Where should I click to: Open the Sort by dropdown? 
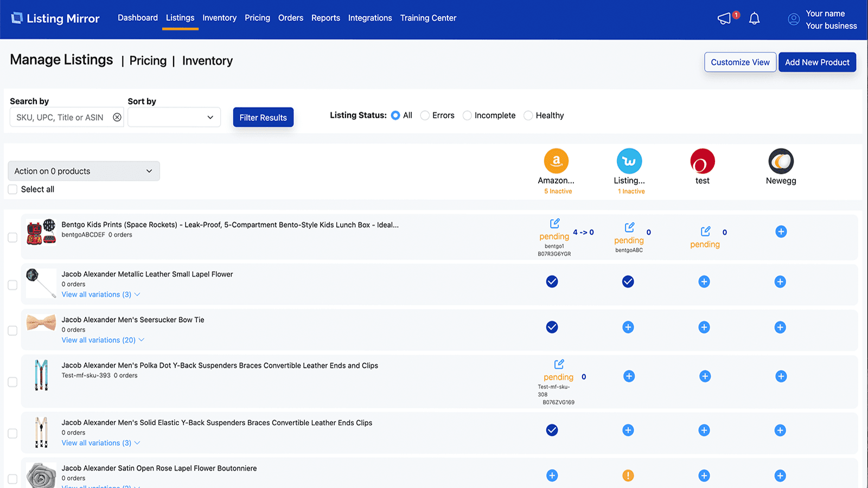click(174, 117)
